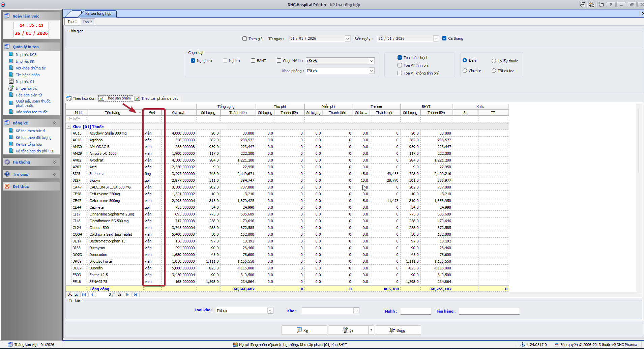
Task: Click the chat list icon in title bar
Action: pyautogui.click(x=583, y=4)
